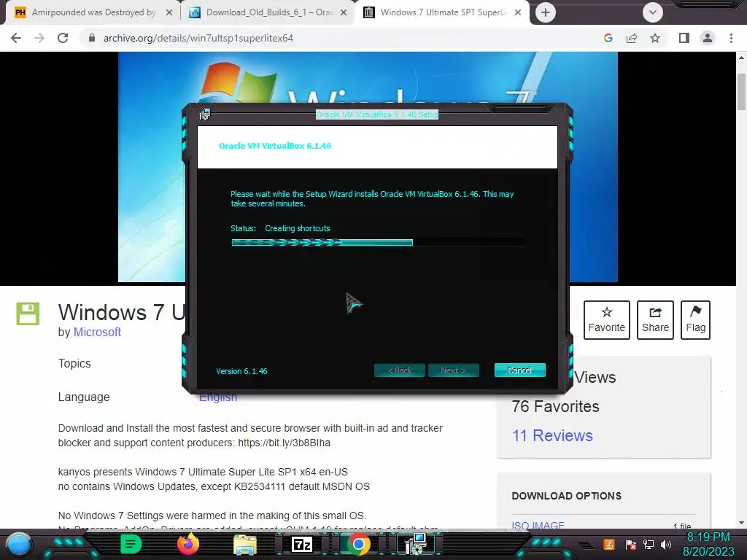Click the greyed Back button in Setup
This screenshot has height=560, width=747.
tap(400, 370)
